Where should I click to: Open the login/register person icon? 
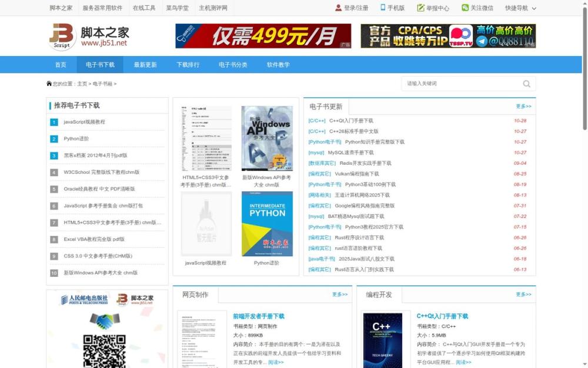tap(338, 8)
